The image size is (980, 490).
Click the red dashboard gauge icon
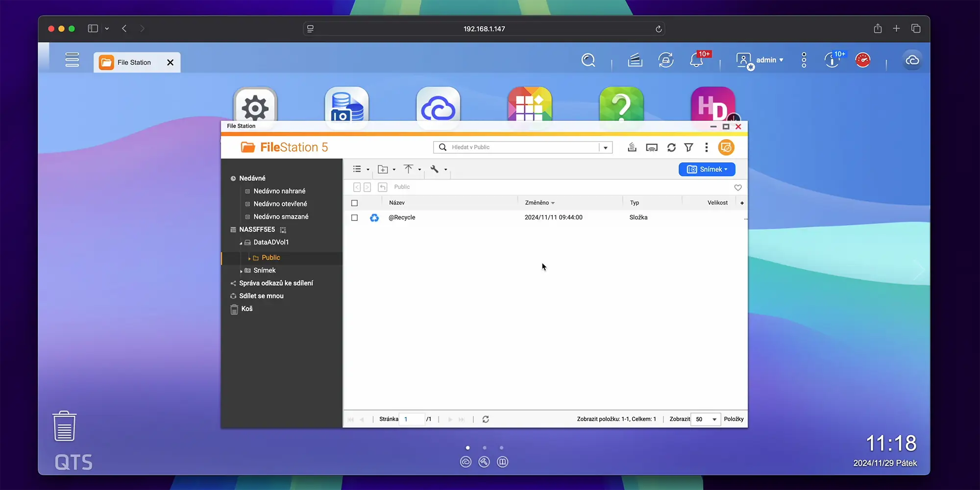coord(862,60)
